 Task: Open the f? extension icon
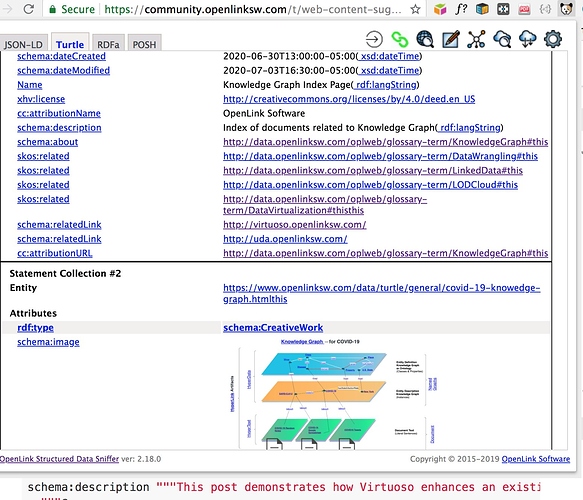[x=461, y=9]
